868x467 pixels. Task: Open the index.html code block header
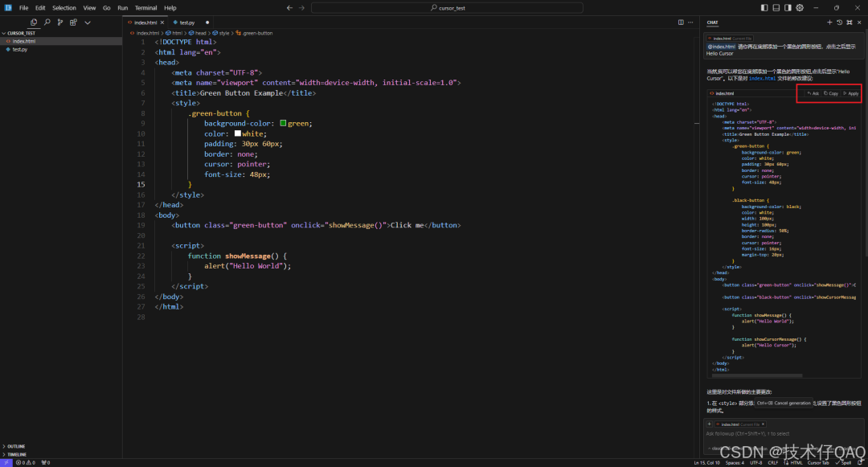pos(725,93)
